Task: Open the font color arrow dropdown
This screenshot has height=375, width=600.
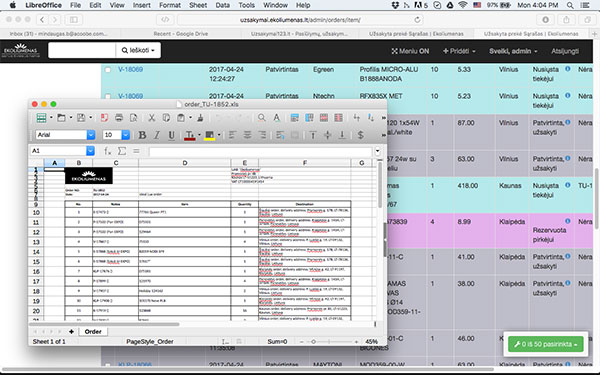Action: tap(199, 135)
